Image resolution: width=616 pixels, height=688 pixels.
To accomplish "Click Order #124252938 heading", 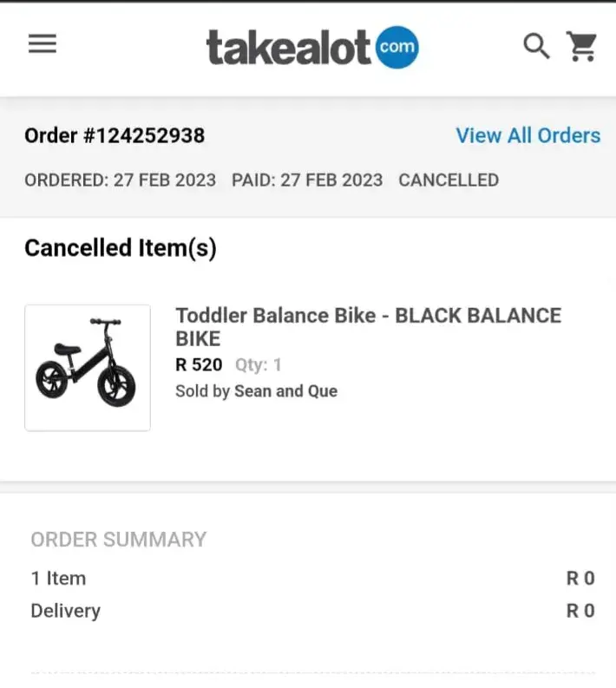I will pos(115,135).
